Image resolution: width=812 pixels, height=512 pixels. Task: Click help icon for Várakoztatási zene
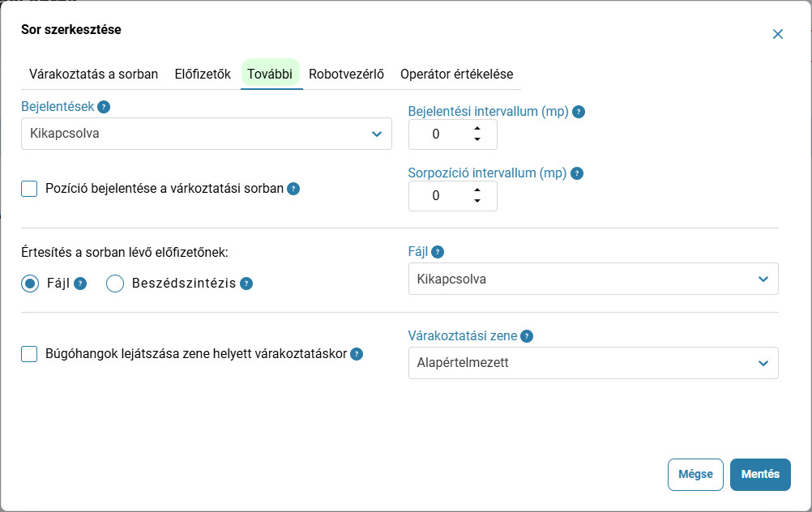pos(527,336)
